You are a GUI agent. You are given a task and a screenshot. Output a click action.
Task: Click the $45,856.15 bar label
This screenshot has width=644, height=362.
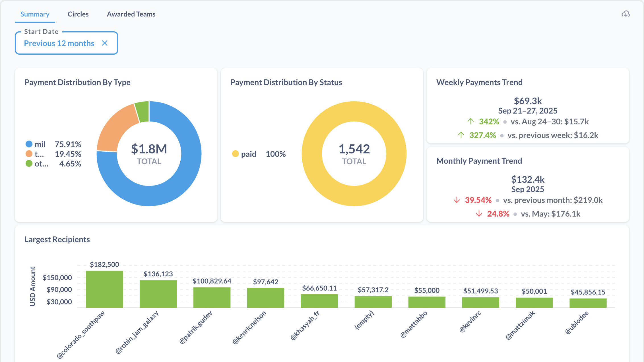(588, 292)
